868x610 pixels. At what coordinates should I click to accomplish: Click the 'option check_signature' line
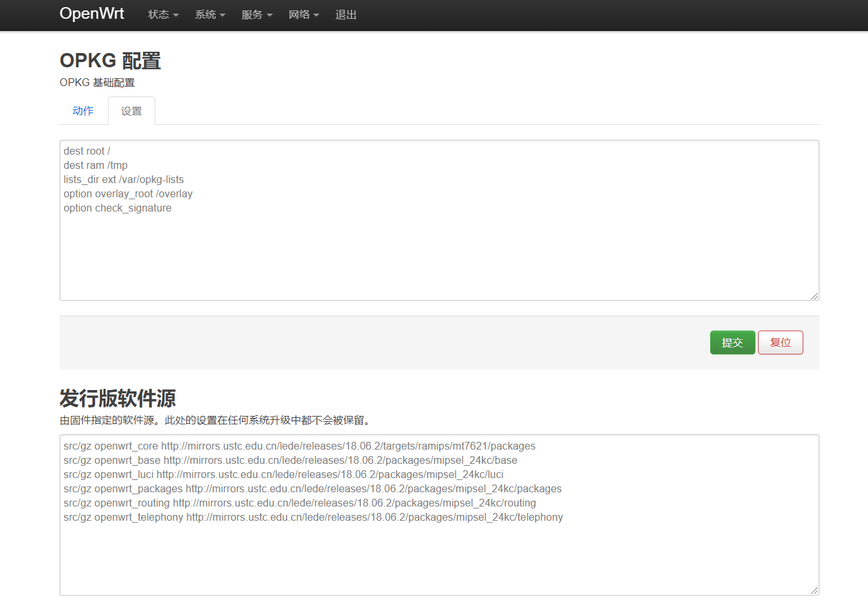click(117, 208)
